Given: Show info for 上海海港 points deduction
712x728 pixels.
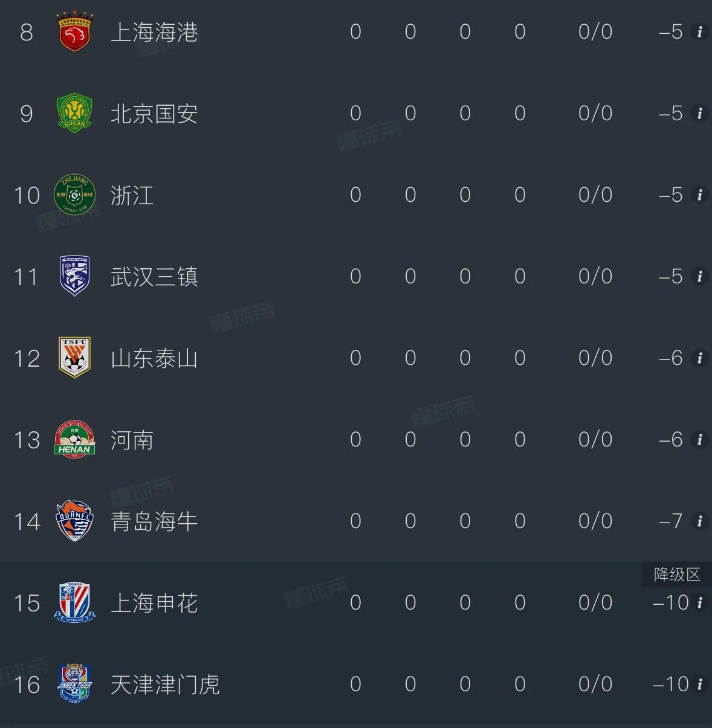Looking at the screenshot, I should [x=699, y=32].
